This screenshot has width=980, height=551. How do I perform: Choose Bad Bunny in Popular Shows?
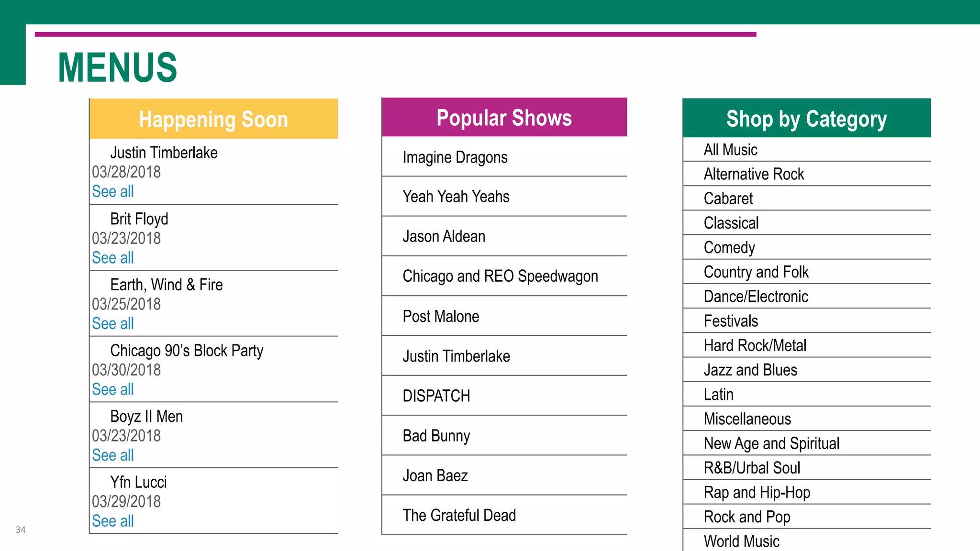(504, 436)
